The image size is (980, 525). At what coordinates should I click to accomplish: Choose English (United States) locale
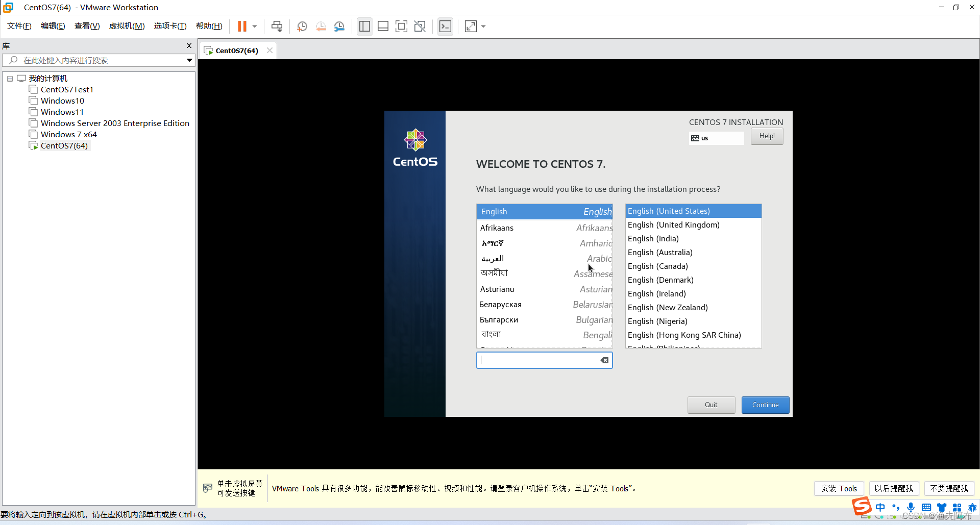[693, 211]
